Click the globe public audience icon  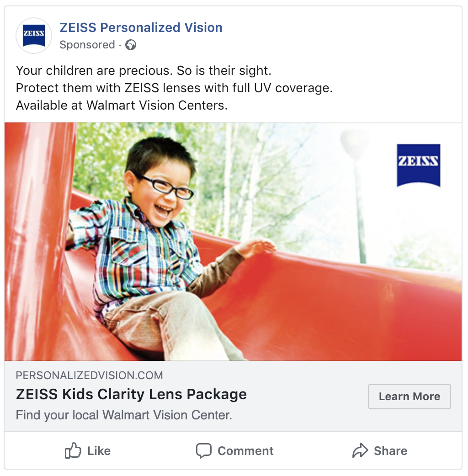click(x=131, y=45)
